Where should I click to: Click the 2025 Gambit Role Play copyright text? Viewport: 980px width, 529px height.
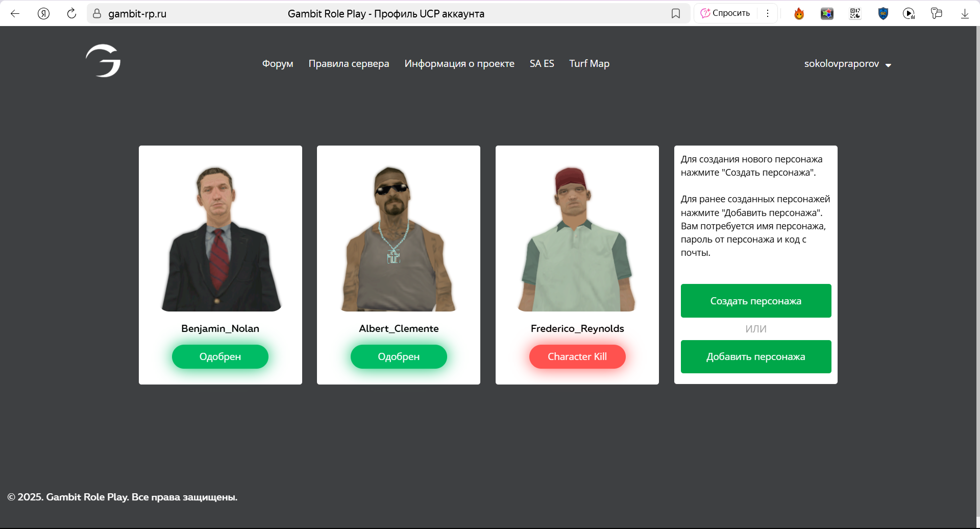coord(122,497)
